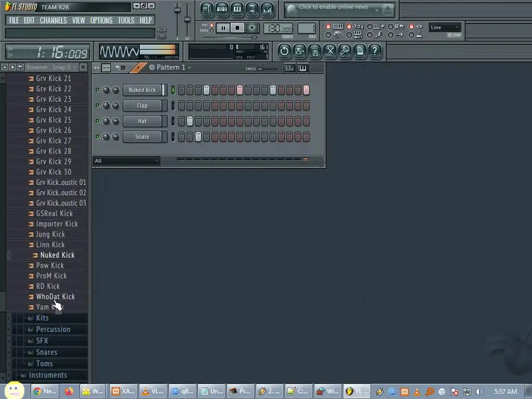Click the record button in transport
Screen dimensions: 532x399
coord(252,28)
